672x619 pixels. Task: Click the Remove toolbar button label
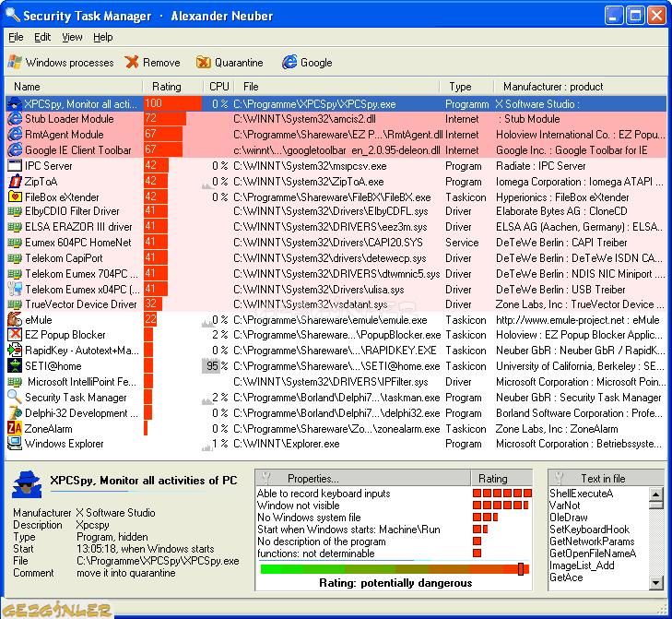point(161,63)
